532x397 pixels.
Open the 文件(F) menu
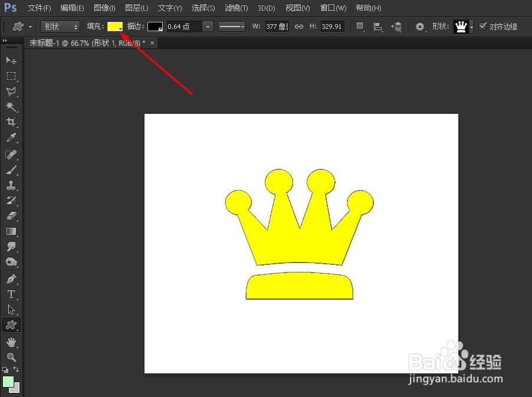click(39, 8)
